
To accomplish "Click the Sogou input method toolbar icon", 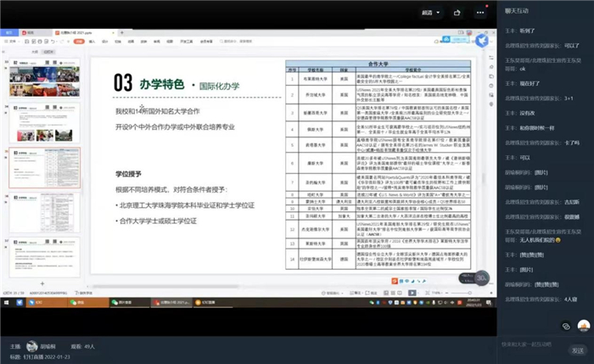I will [395, 281].
